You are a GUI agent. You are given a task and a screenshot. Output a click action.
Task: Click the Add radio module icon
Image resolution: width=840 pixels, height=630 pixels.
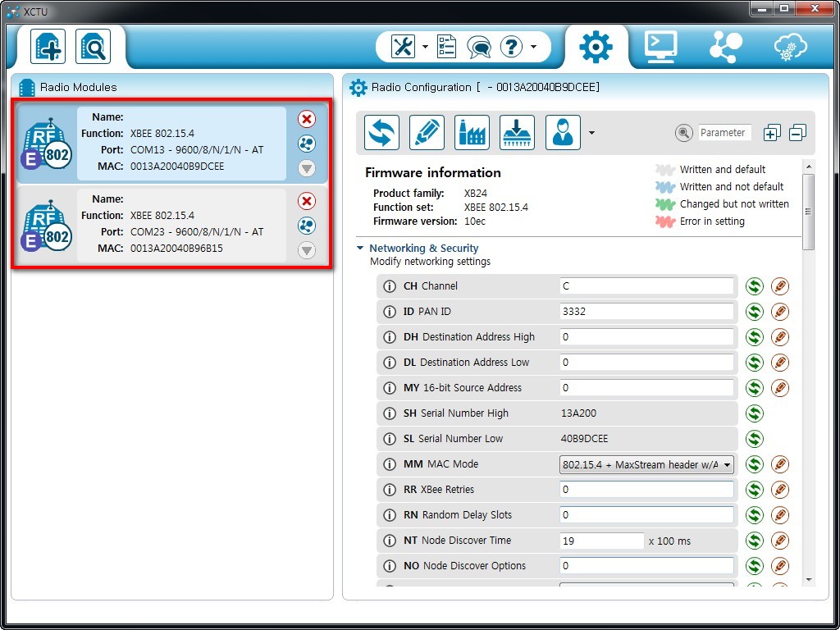click(x=48, y=47)
